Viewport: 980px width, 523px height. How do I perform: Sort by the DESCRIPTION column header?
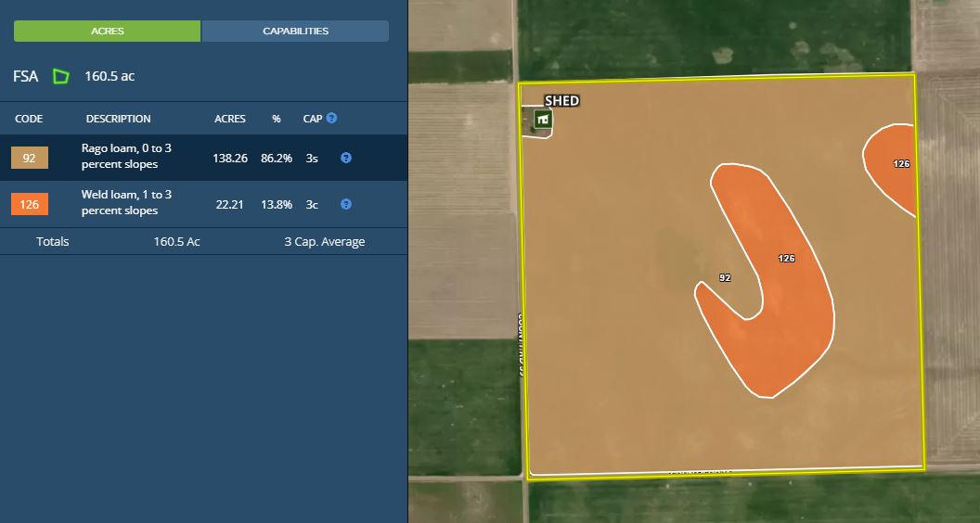tap(118, 119)
